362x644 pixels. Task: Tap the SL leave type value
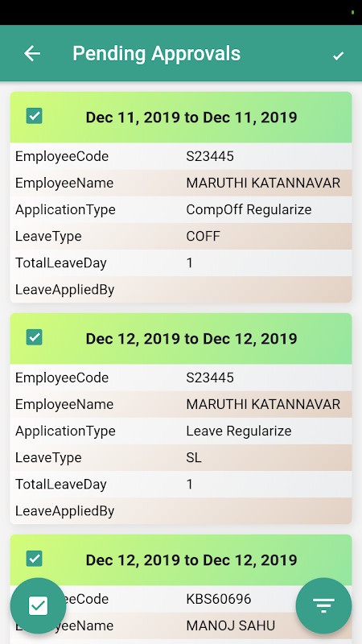[x=194, y=458]
